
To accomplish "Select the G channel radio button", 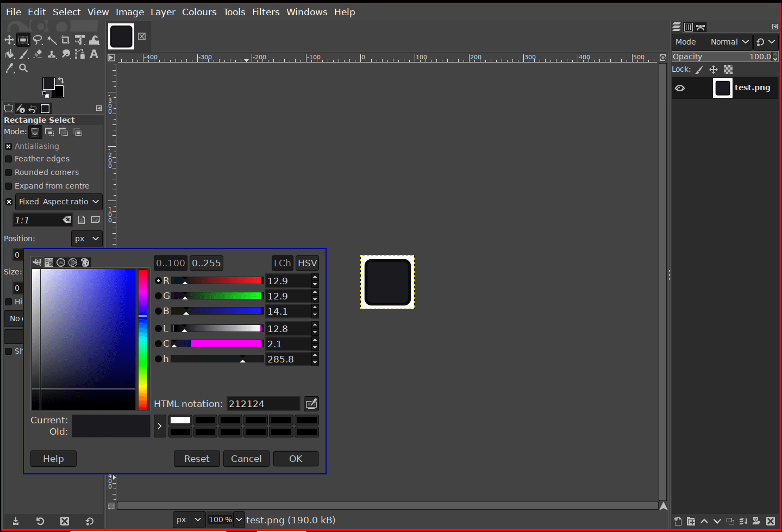I will [x=158, y=296].
